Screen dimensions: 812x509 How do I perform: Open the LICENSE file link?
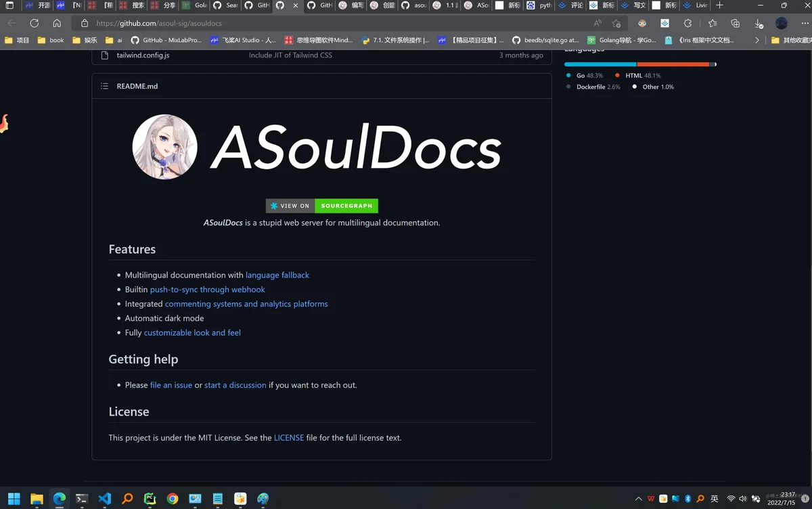(289, 438)
